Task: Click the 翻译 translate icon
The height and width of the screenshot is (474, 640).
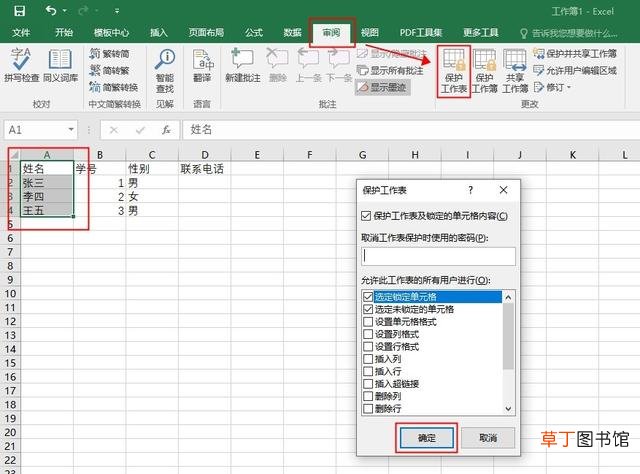Action: pos(202,65)
